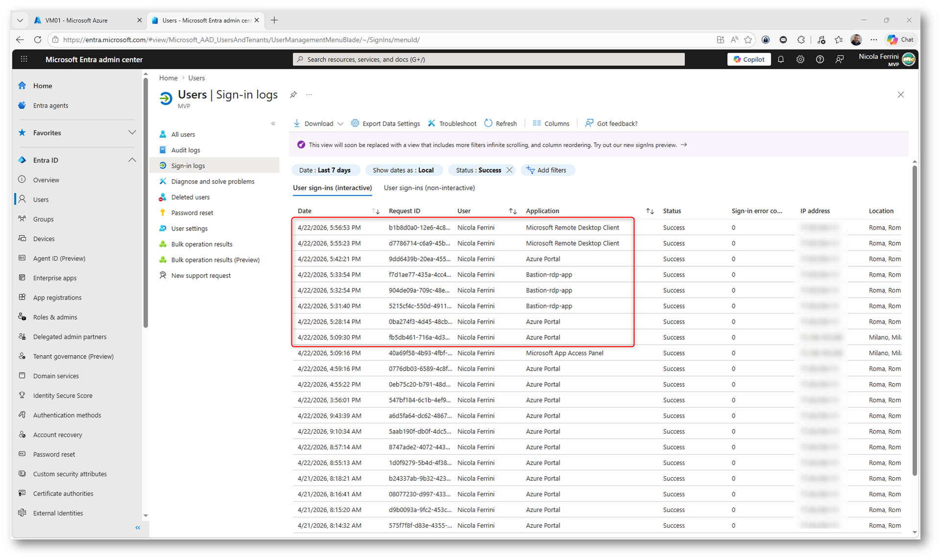This screenshot has width=941, height=560.
Task: Click the search resources input field
Action: point(488,59)
